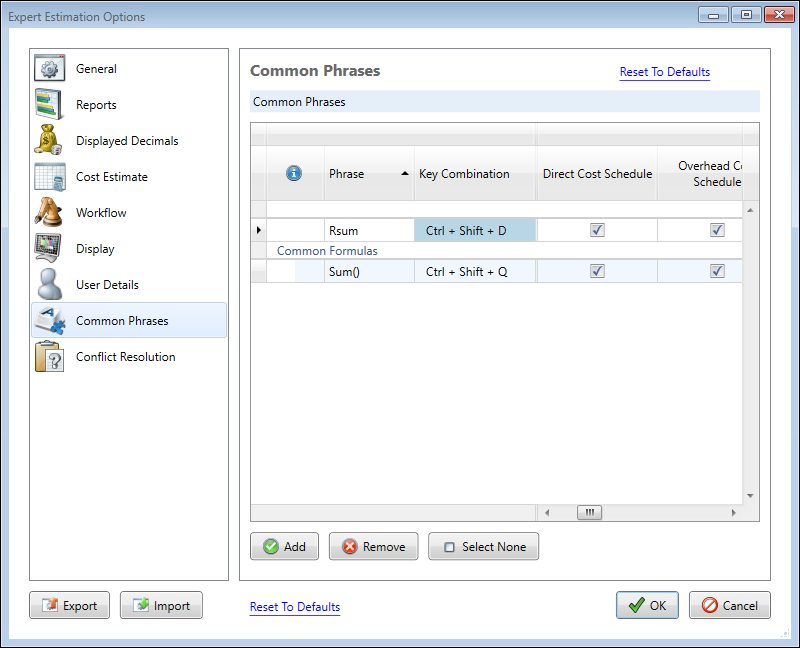This screenshot has height=648, width=800.
Task: Click the General gear icon
Action: (50, 69)
